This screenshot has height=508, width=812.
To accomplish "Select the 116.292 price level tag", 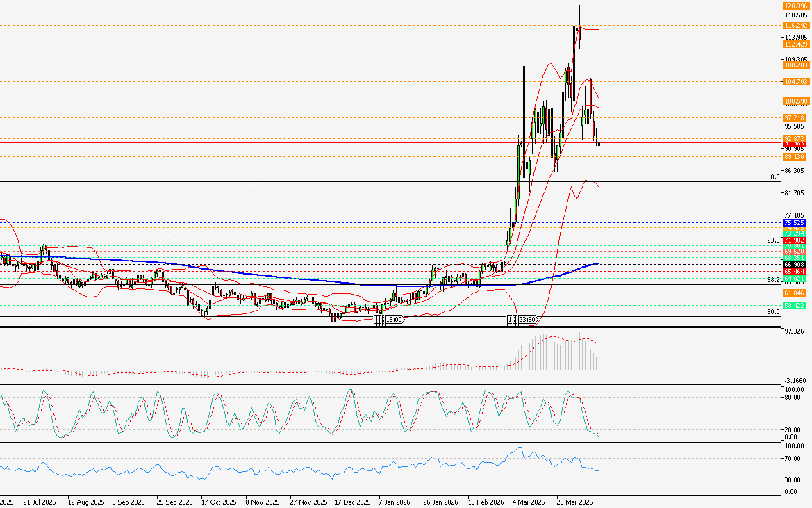I will tap(794, 25).
